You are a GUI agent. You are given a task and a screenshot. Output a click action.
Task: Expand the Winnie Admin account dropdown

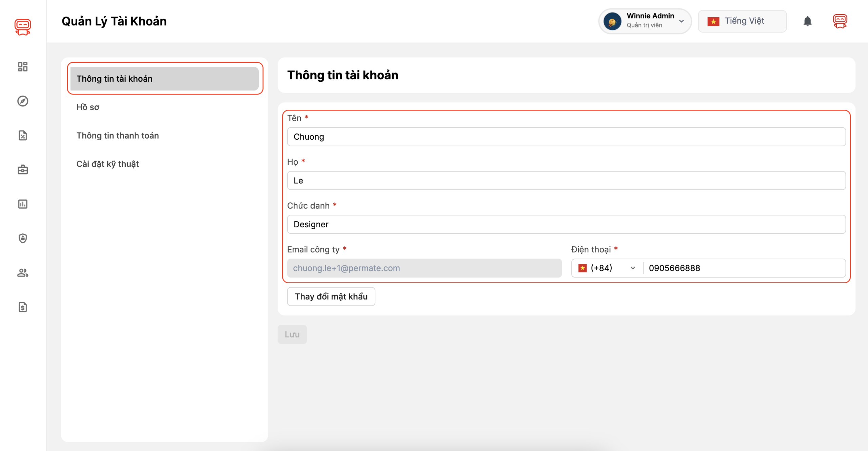(645, 21)
